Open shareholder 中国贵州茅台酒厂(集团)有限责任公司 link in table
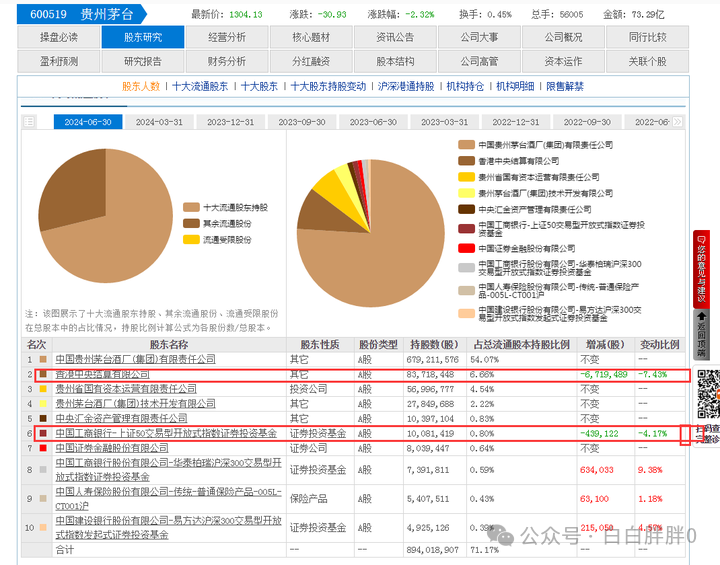Image resolution: width=720 pixels, height=565 pixels. coord(135,359)
